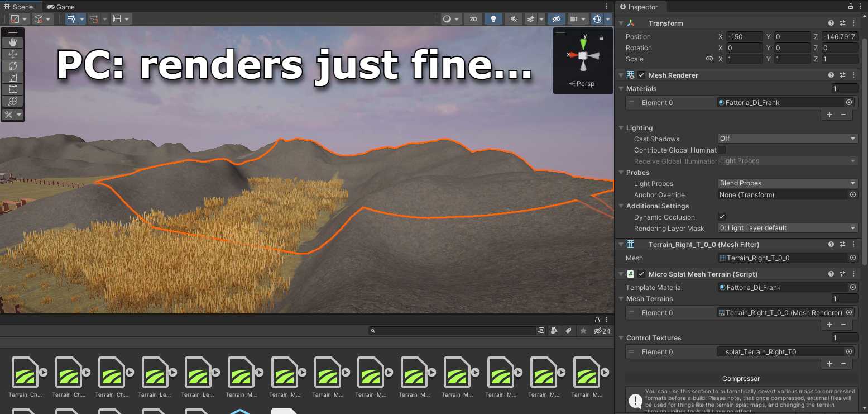Mute Scene view audio
This screenshot has width=868, height=414.
tap(513, 18)
